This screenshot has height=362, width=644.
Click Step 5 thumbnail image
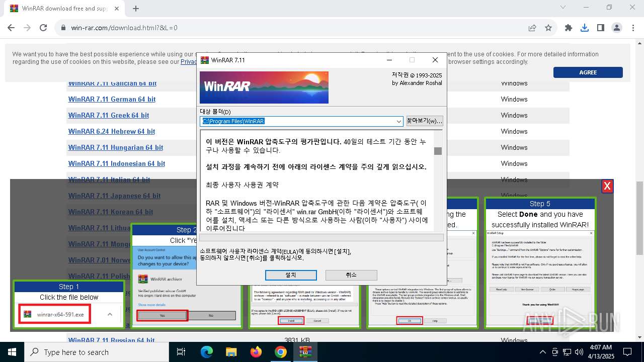click(x=540, y=278)
